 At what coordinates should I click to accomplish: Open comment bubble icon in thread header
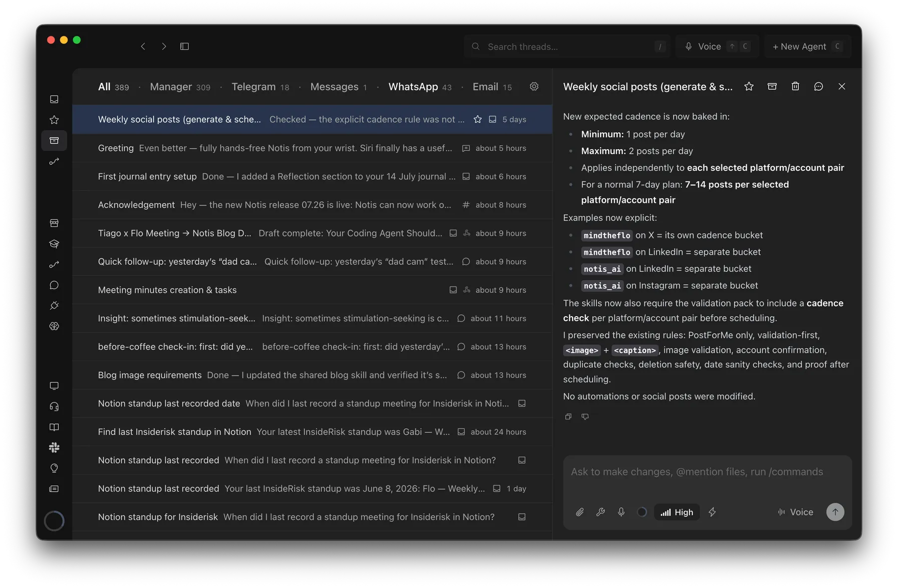[819, 86]
